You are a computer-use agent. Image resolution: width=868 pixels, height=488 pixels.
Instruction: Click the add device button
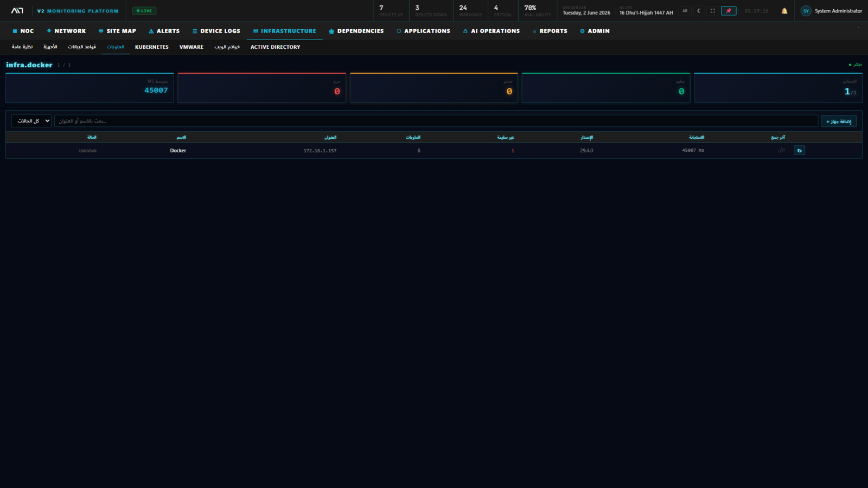point(839,121)
